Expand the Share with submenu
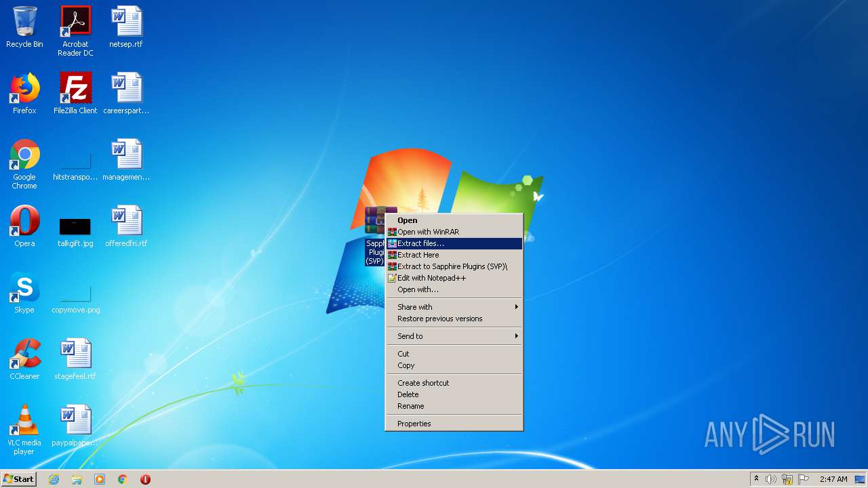This screenshot has width=868, height=488. (454, 307)
